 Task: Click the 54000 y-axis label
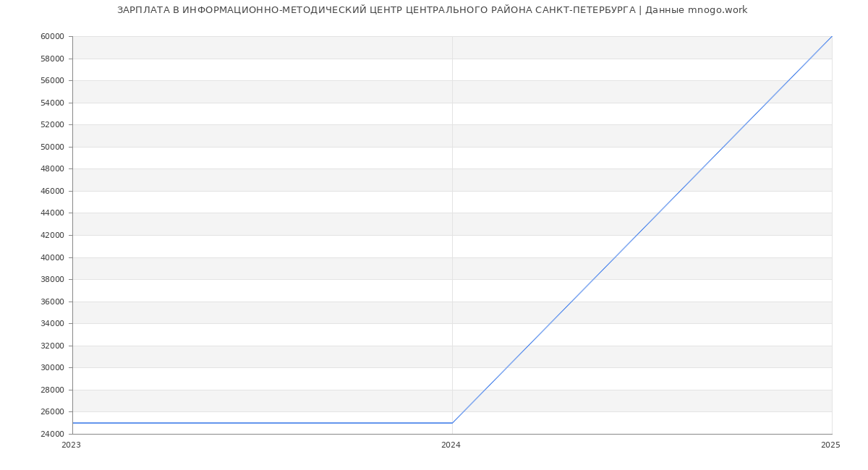[52, 103]
